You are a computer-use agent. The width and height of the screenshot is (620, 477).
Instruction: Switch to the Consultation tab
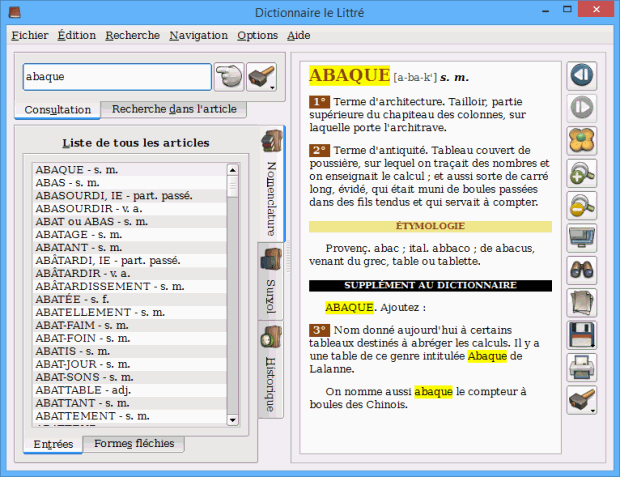pos(58,110)
